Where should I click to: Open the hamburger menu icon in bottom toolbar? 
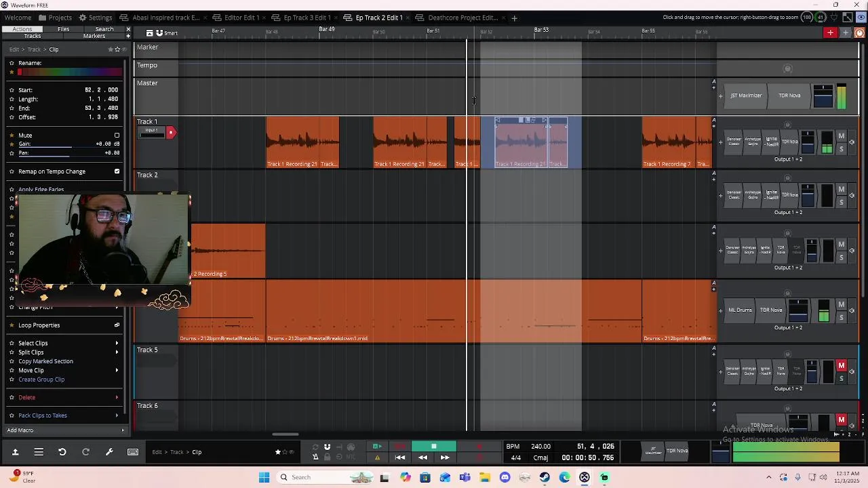tap(39, 452)
